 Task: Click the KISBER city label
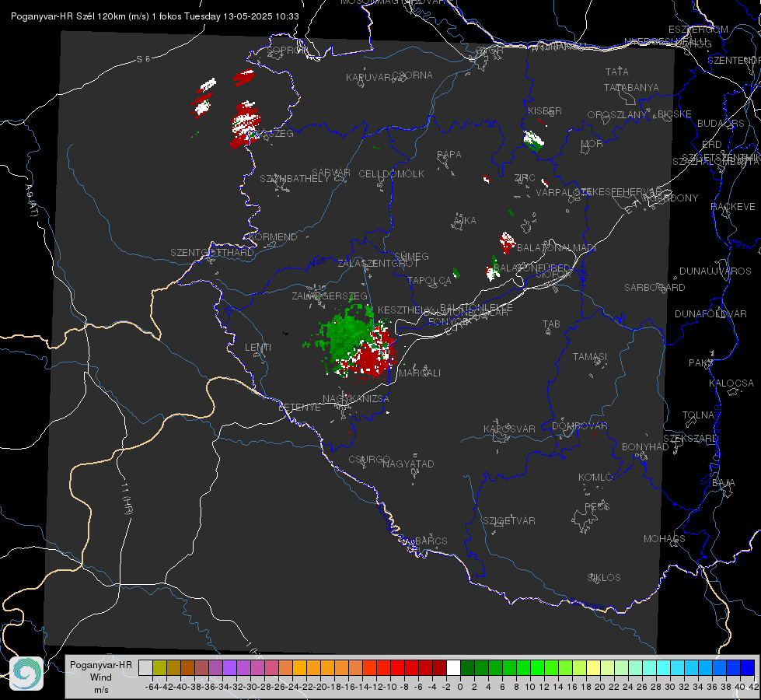click(545, 110)
